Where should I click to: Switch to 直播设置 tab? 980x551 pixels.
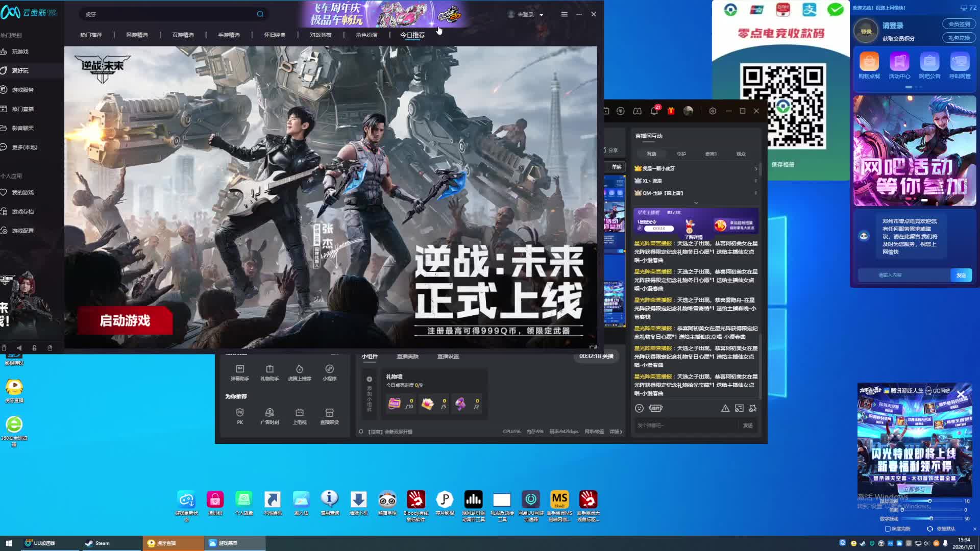tap(448, 356)
